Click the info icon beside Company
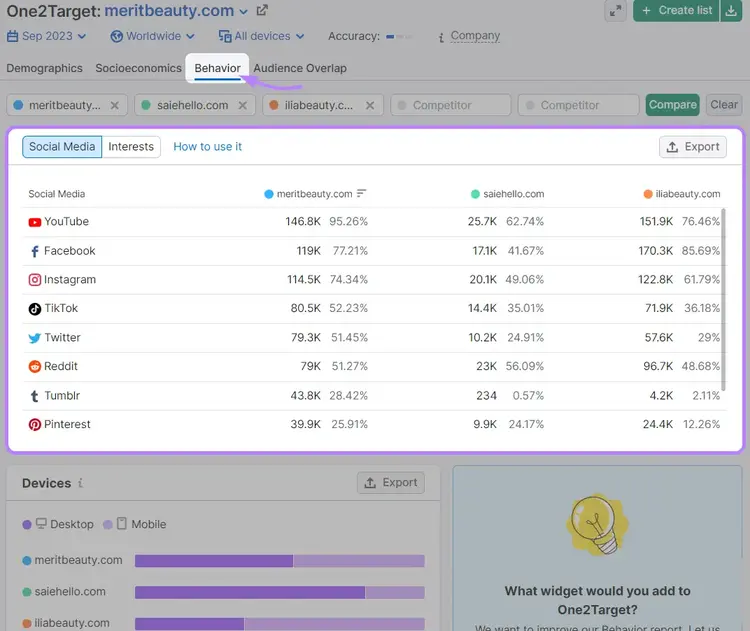This screenshot has width=750, height=631. pyautogui.click(x=441, y=37)
